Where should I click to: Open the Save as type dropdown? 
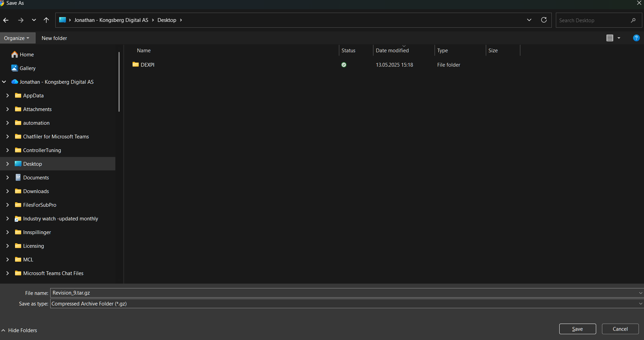pos(640,304)
